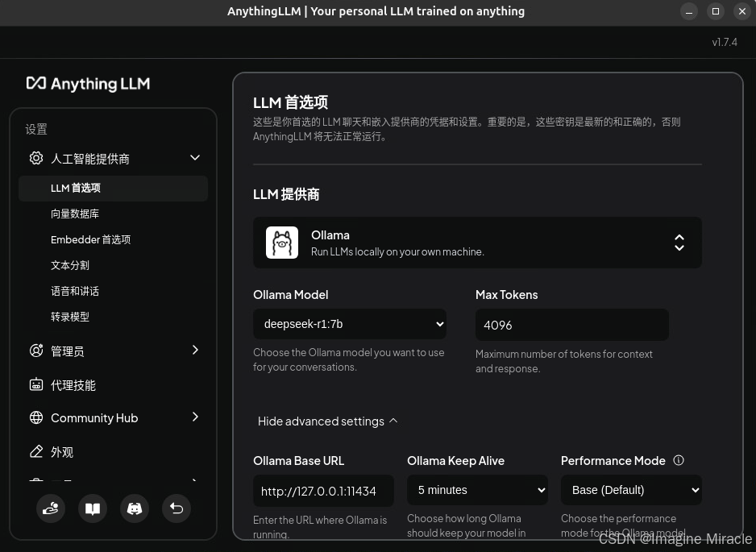Open 转录模型 settings page
The width and height of the screenshot is (756, 552).
pos(70,317)
